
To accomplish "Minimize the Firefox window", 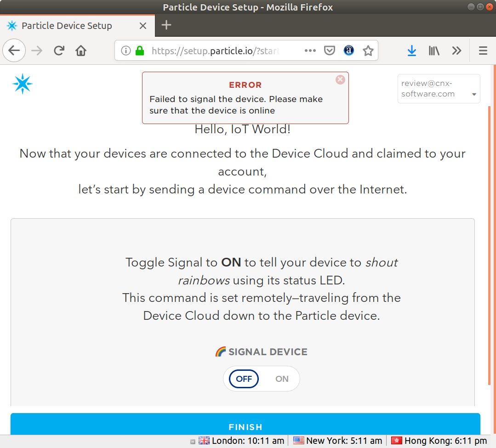I will pos(471,7).
